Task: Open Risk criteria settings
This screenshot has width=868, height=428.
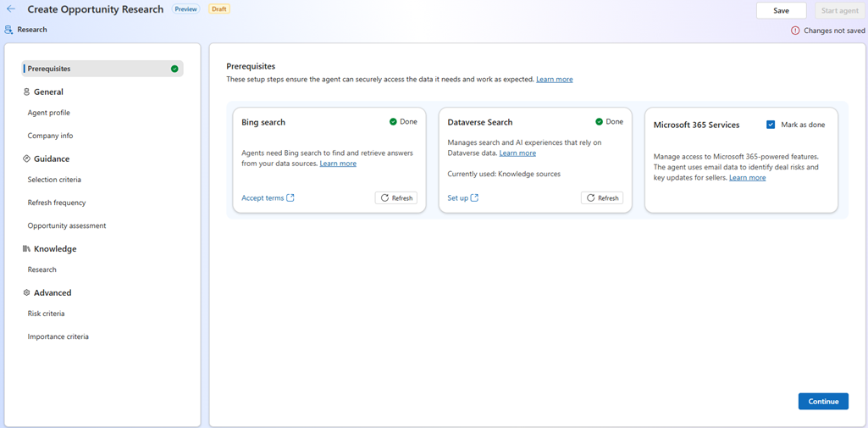Action: point(46,314)
